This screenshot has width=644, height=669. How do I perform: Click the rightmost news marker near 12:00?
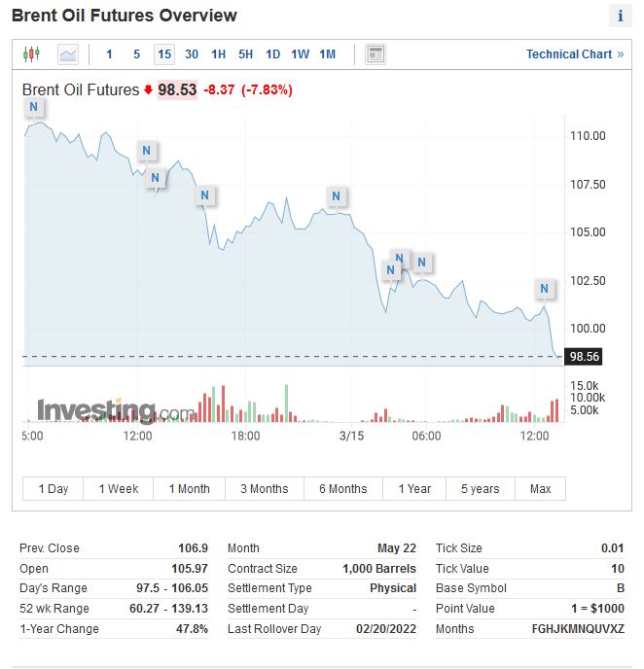pos(545,289)
